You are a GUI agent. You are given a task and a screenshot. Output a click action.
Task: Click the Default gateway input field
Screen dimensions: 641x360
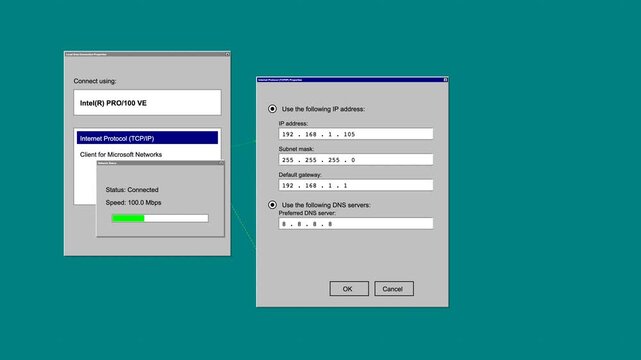[x=356, y=185]
